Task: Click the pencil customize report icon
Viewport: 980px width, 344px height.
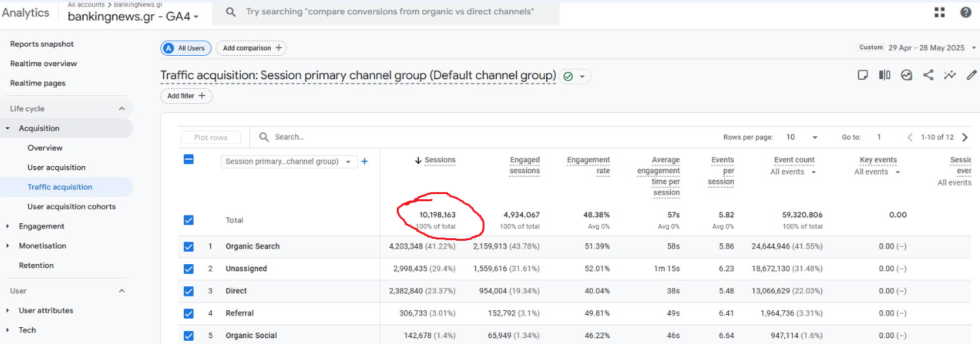Action: (x=972, y=75)
